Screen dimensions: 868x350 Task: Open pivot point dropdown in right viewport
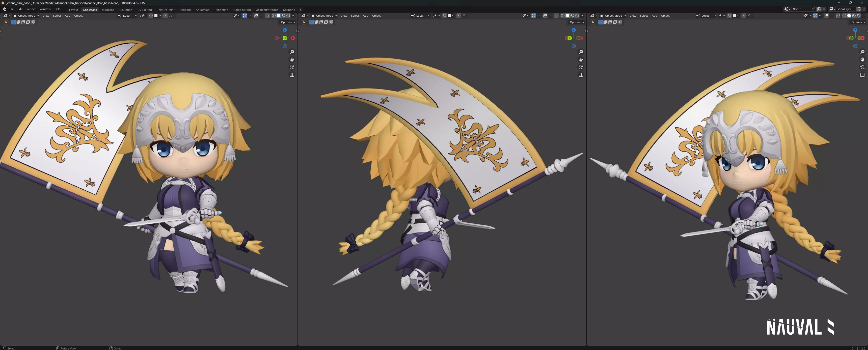coord(721,15)
